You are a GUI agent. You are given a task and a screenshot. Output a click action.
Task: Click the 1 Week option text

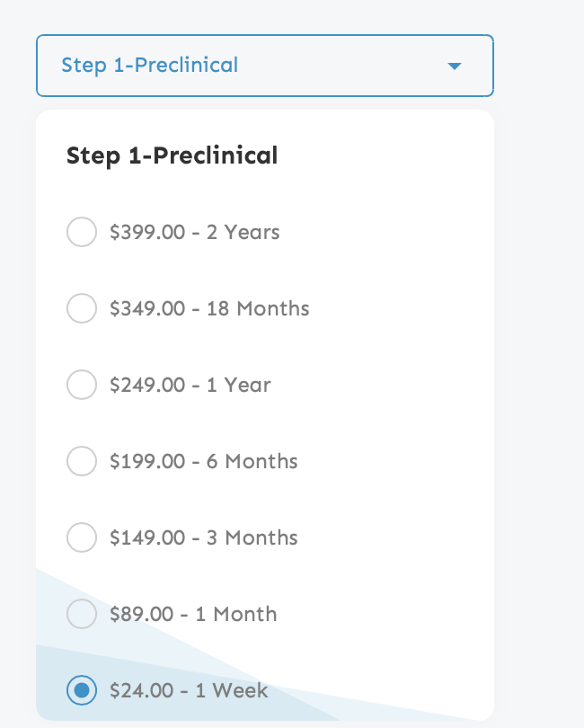click(x=188, y=690)
